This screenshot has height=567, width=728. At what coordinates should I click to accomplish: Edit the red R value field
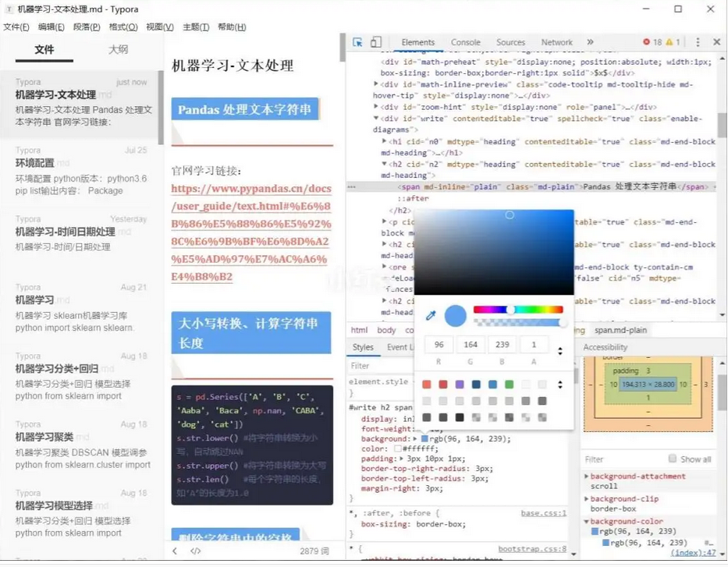click(x=439, y=345)
